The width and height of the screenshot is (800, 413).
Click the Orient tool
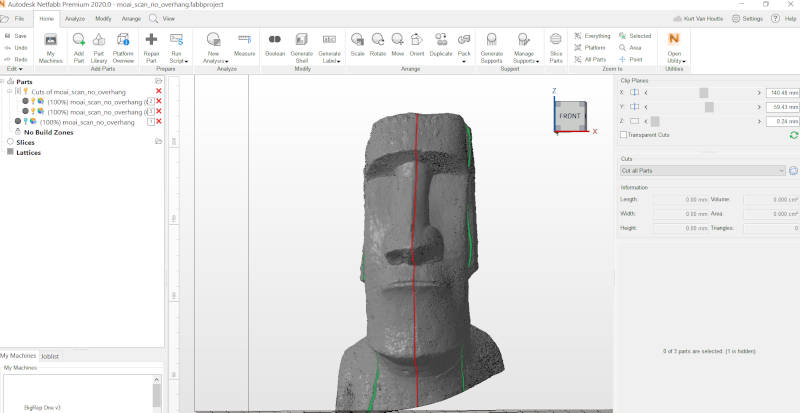click(417, 45)
